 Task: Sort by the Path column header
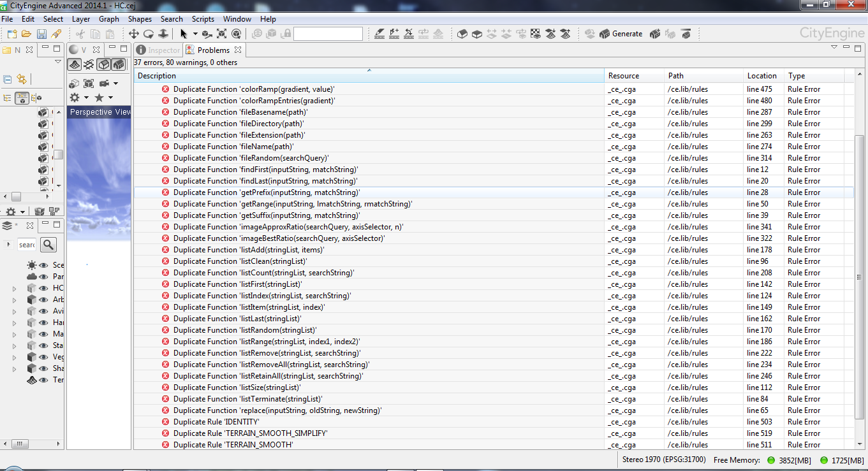tap(704, 76)
